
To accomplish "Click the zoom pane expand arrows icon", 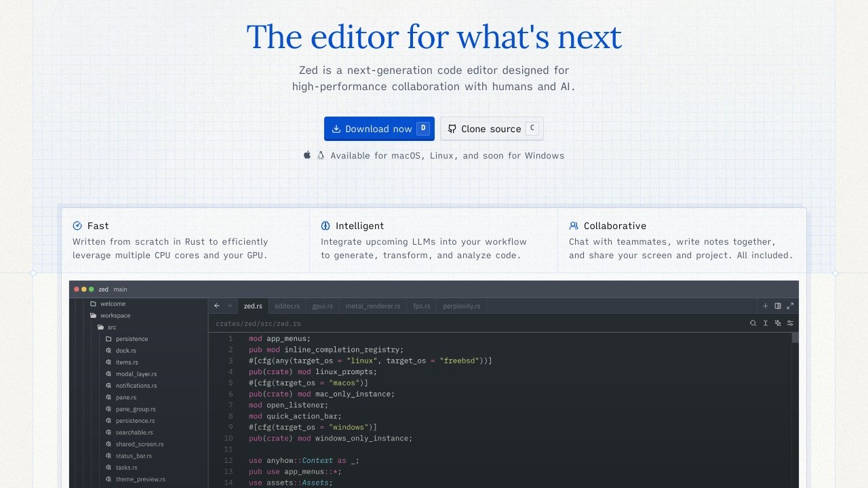I will point(790,306).
